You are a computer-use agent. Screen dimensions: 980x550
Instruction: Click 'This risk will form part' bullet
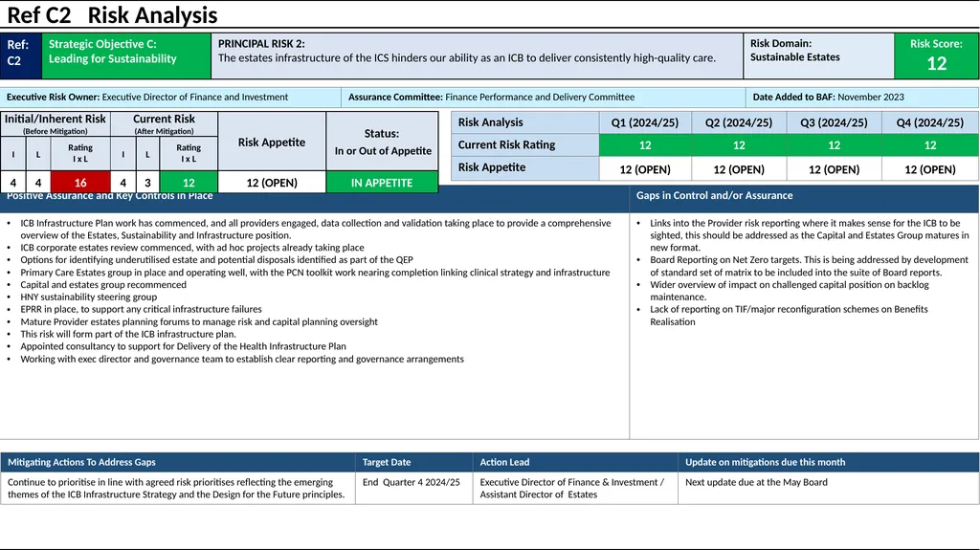tap(128, 334)
